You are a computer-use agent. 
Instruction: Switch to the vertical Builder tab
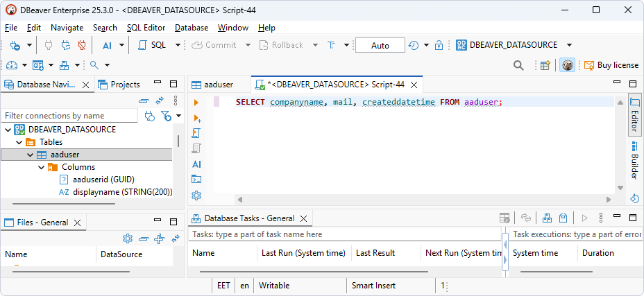tap(635, 160)
